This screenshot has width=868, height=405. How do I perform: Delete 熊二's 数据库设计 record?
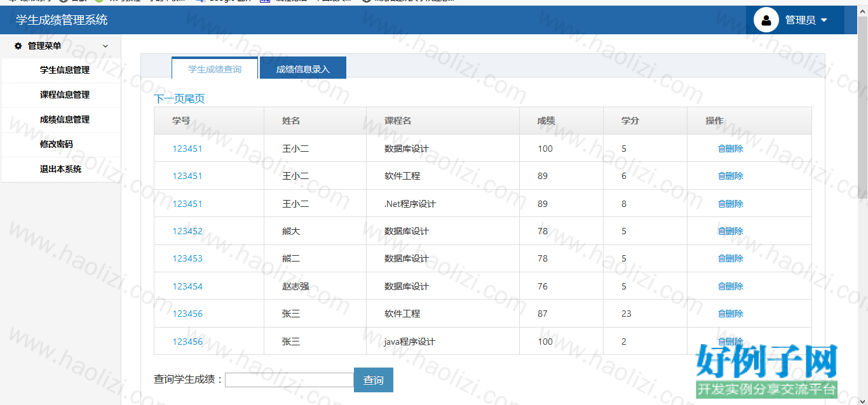731,258
